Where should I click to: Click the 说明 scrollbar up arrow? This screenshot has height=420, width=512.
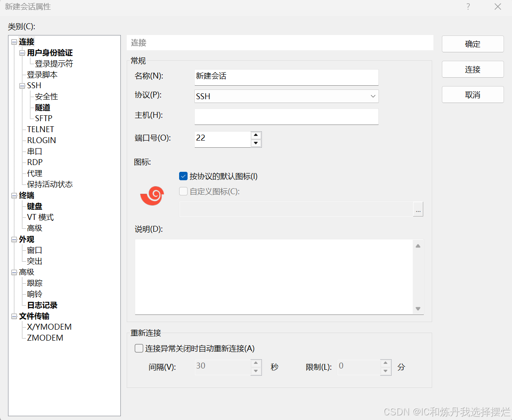[418, 246]
